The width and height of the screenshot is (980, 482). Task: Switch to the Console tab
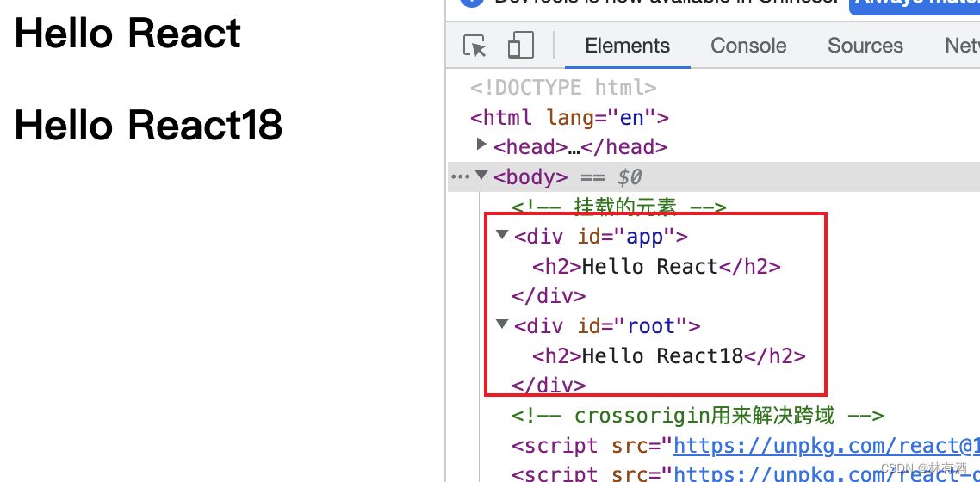pos(748,46)
